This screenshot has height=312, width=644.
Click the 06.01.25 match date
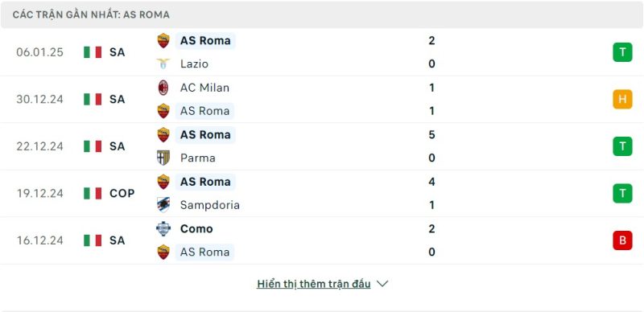[x=39, y=52]
